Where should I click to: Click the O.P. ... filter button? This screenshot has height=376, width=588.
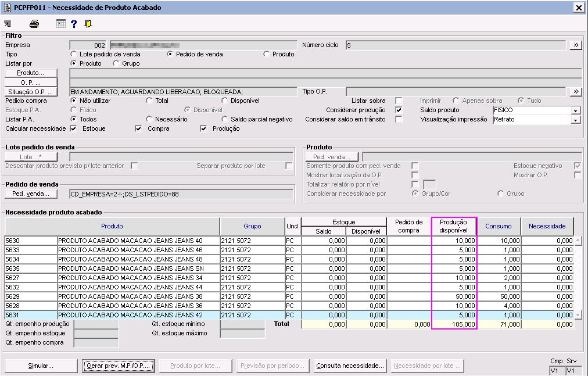(31, 82)
